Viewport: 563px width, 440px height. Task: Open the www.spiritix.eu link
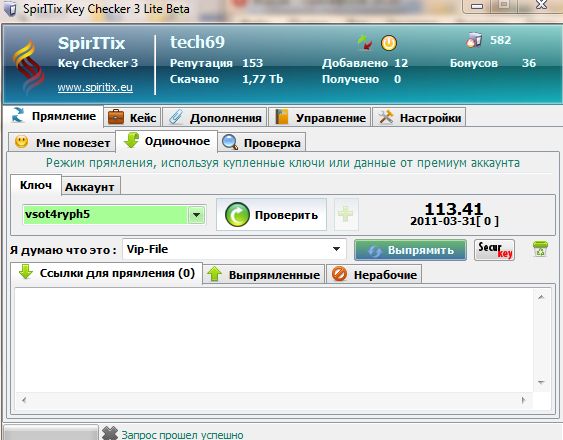[95, 87]
